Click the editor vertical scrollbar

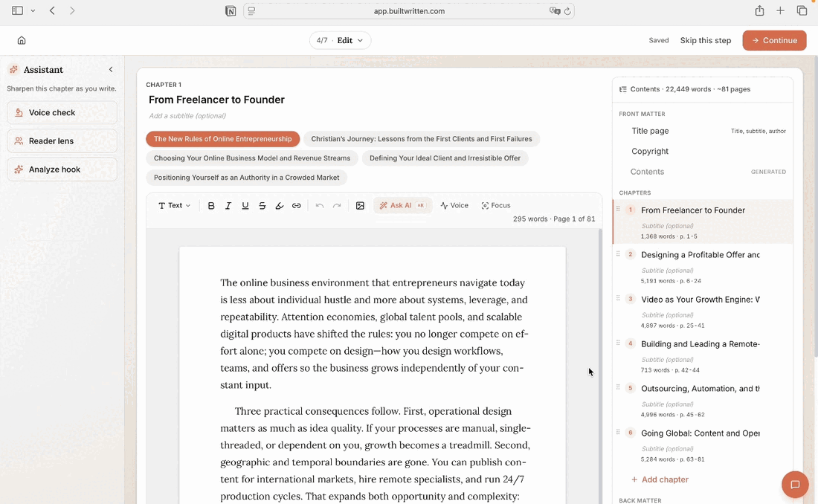[600, 365]
